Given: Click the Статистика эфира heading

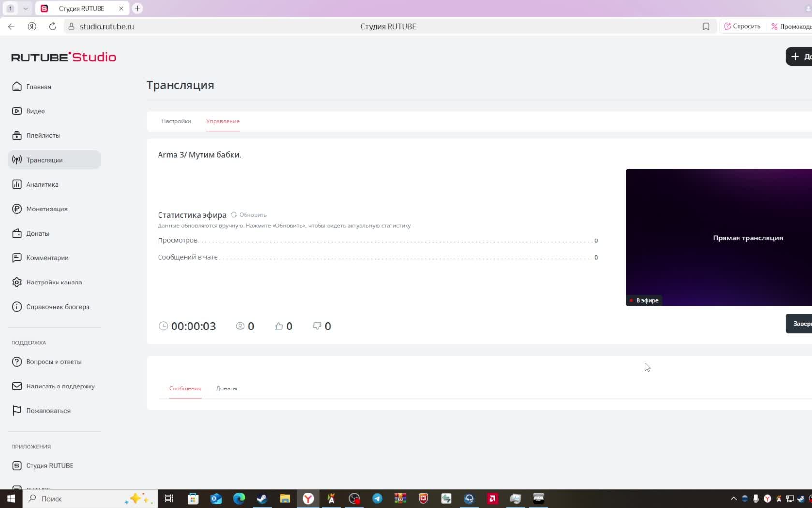Looking at the screenshot, I should pos(192,215).
